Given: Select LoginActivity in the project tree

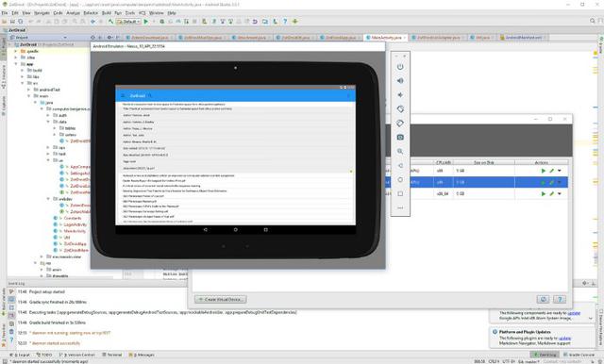Looking at the screenshot, I should [75, 224].
